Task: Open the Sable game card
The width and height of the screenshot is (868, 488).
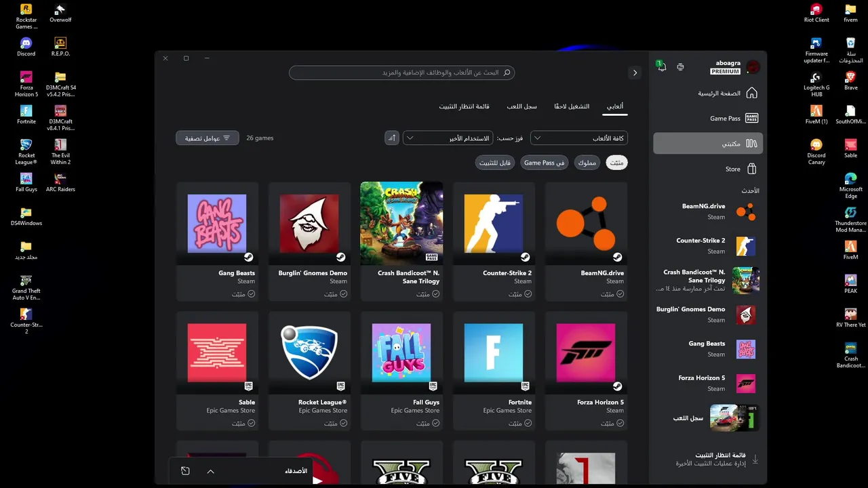Action: [x=217, y=371]
